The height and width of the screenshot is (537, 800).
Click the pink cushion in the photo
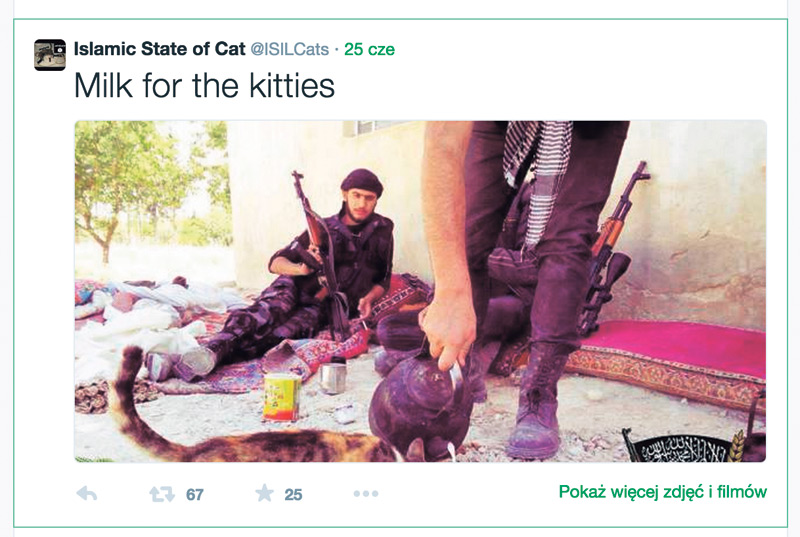[x=690, y=338]
